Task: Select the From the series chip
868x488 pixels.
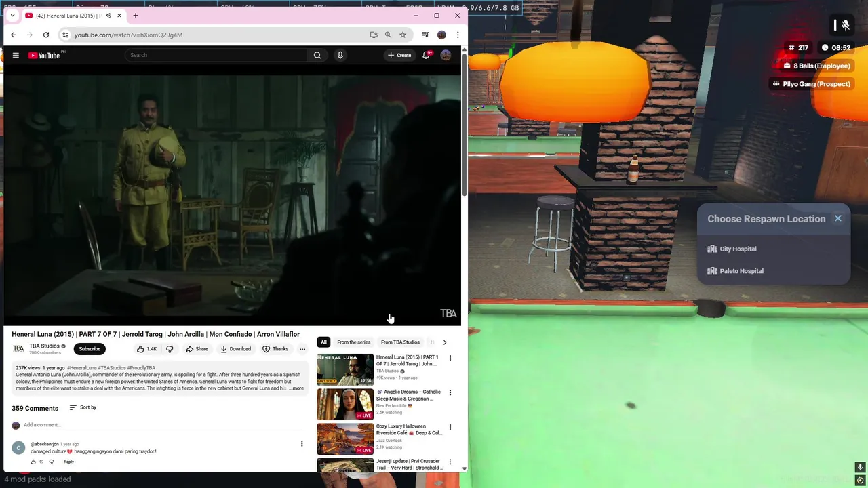Action: pos(354,342)
